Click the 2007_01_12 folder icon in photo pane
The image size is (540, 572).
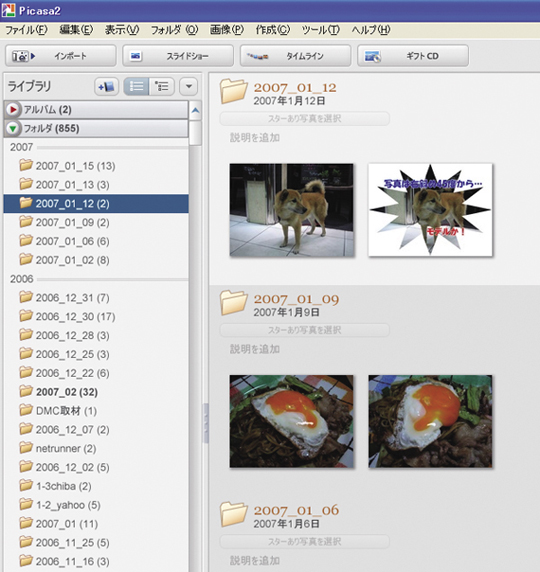pyautogui.click(x=234, y=91)
